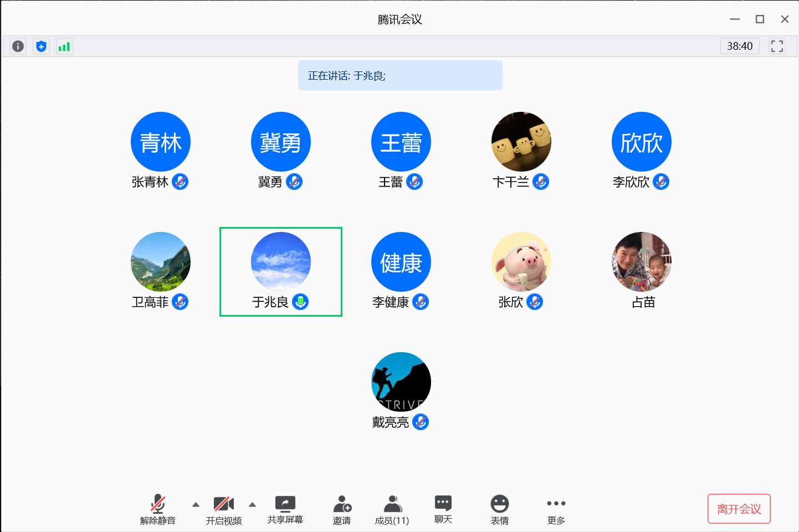Image resolution: width=799 pixels, height=532 pixels.
Task: Click muted mic icon beside 戴亮亮
Action: [x=421, y=422]
